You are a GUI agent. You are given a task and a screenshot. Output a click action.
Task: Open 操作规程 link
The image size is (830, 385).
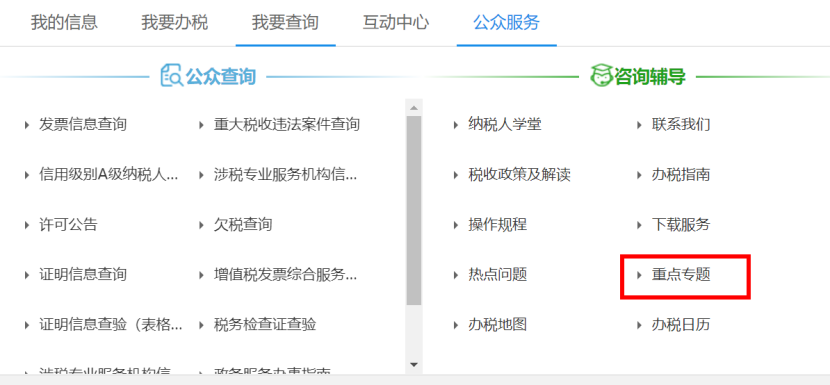[x=498, y=225]
